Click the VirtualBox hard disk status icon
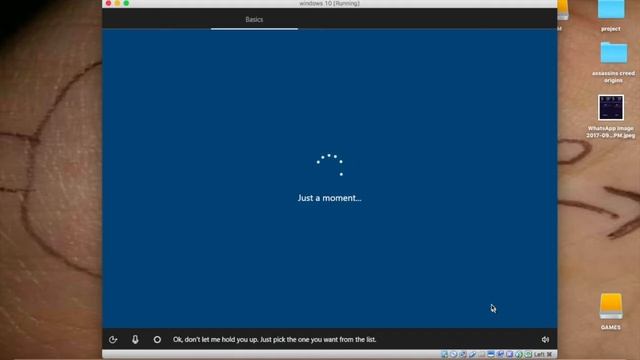The image size is (640, 360). pyautogui.click(x=444, y=354)
